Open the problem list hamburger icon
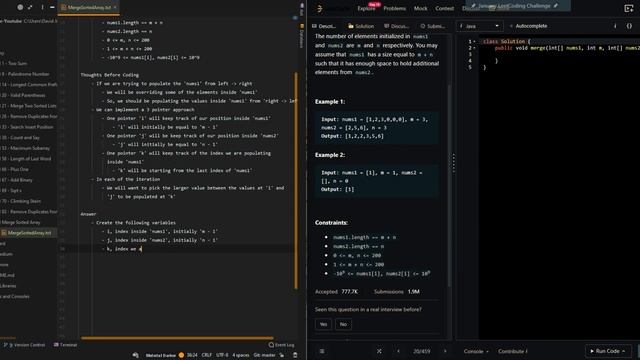Image resolution: width=640 pixels, height=360 pixels. click(322, 351)
